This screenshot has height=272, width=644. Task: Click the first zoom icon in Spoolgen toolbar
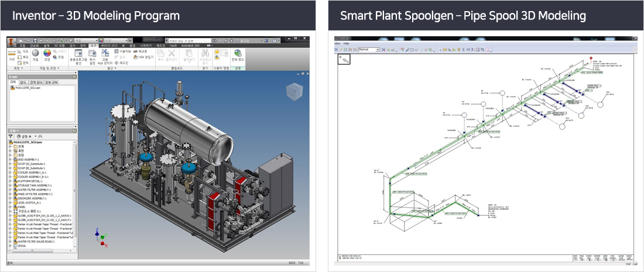pyautogui.click(x=337, y=50)
